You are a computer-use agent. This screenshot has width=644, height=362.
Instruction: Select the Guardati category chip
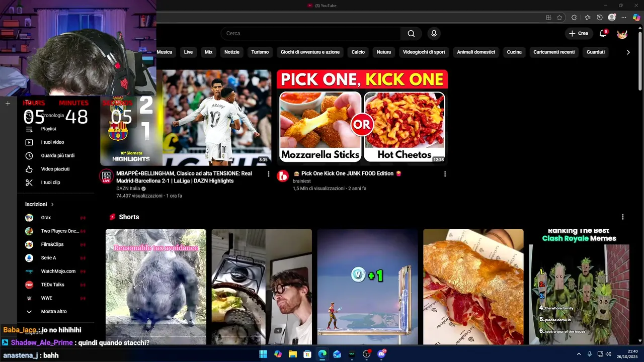pos(596,52)
